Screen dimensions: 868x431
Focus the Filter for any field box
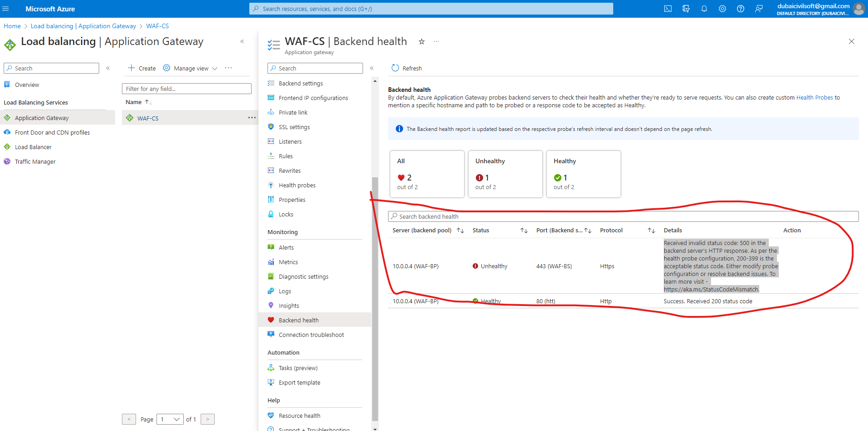coord(187,89)
